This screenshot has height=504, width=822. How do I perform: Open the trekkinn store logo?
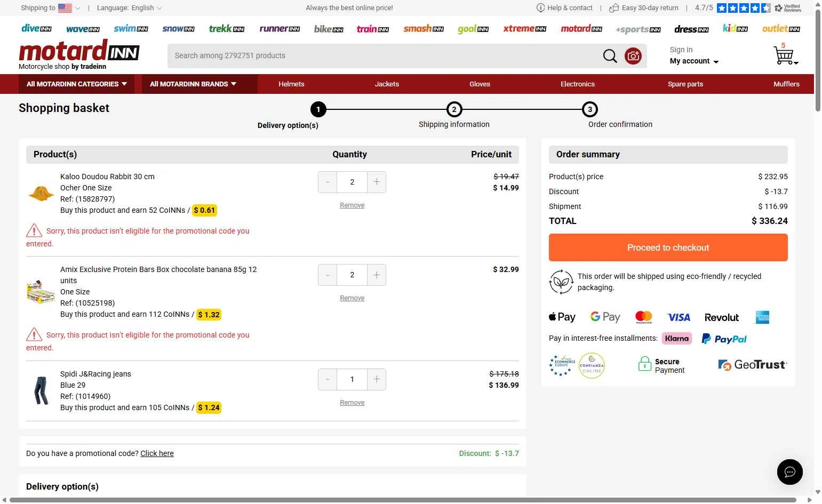point(227,29)
